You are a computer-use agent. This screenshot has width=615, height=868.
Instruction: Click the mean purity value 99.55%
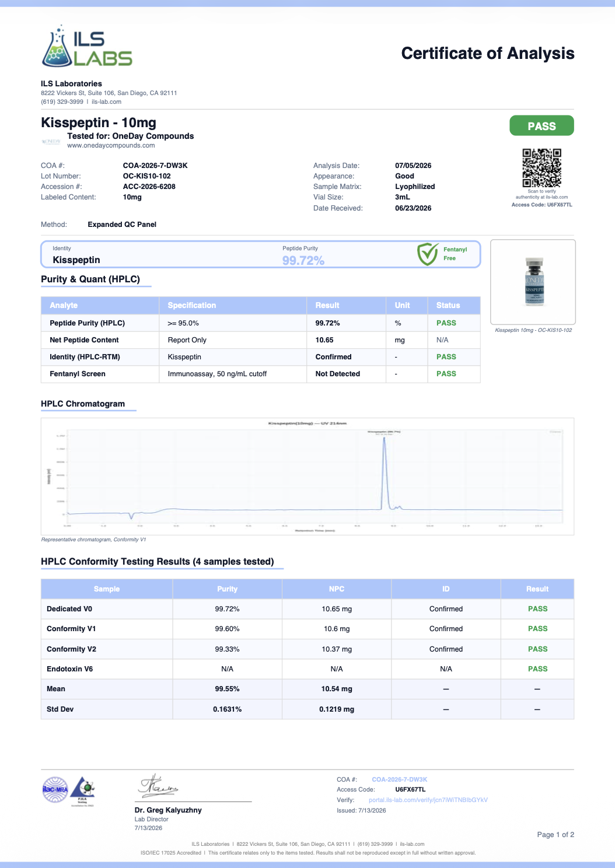point(228,689)
